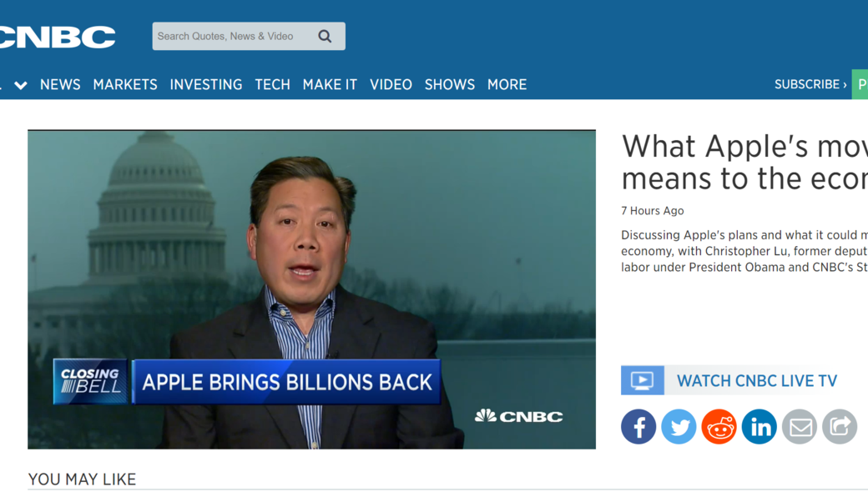Open more sharing options via the share arrow
868x502 pixels.
click(839, 426)
